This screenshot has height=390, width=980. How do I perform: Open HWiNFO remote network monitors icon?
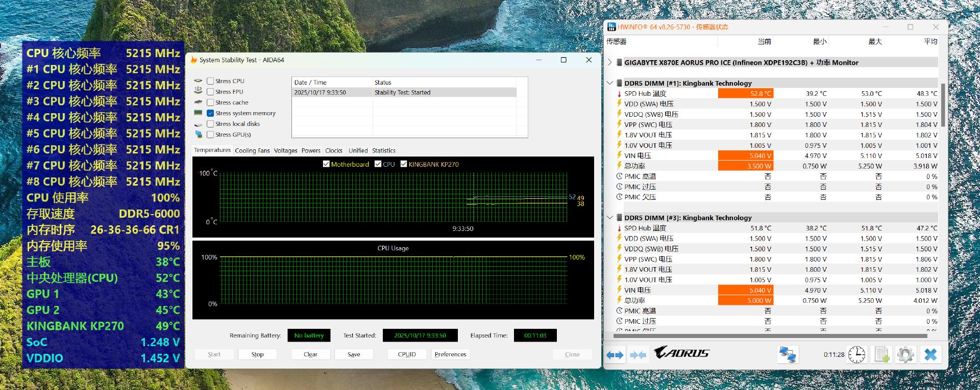click(x=788, y=354)
